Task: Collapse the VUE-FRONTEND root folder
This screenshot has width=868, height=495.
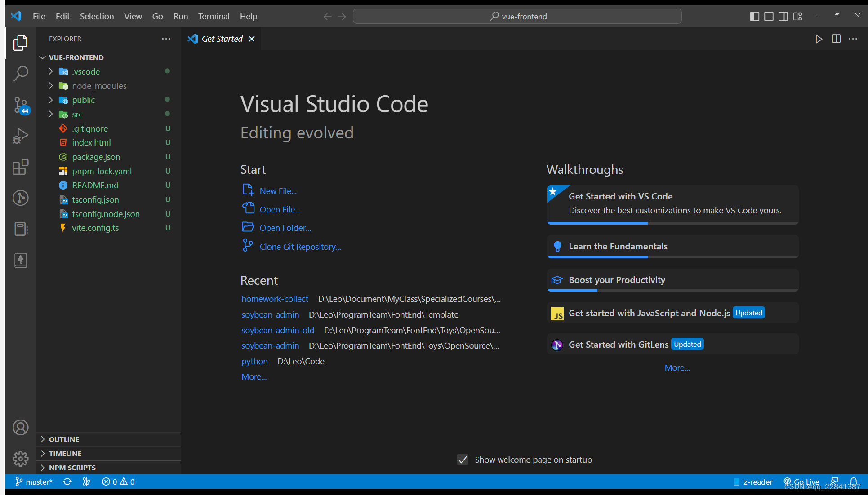Action: pyautogui.click(x=108, y=57)
